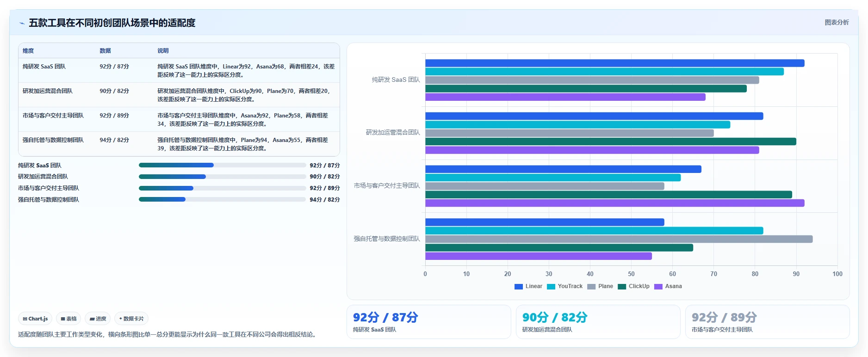Click the 图表分析 label in header
This screenshot has height=357, width=868.
click(837, 22)
